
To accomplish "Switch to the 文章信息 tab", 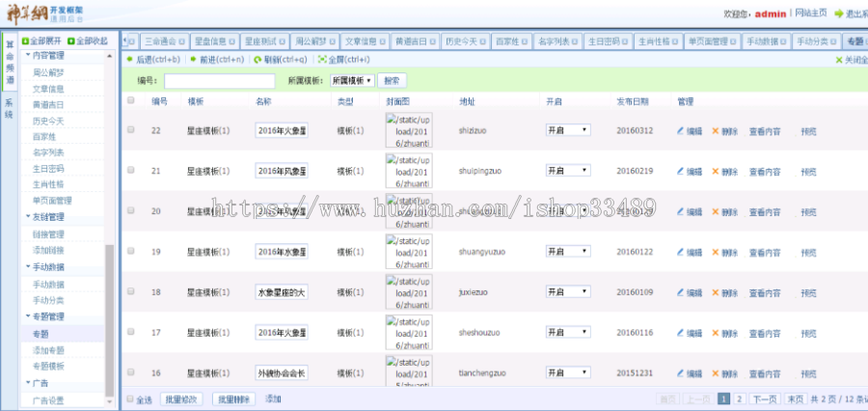I will pyautogui.click(x=361, y=41).
